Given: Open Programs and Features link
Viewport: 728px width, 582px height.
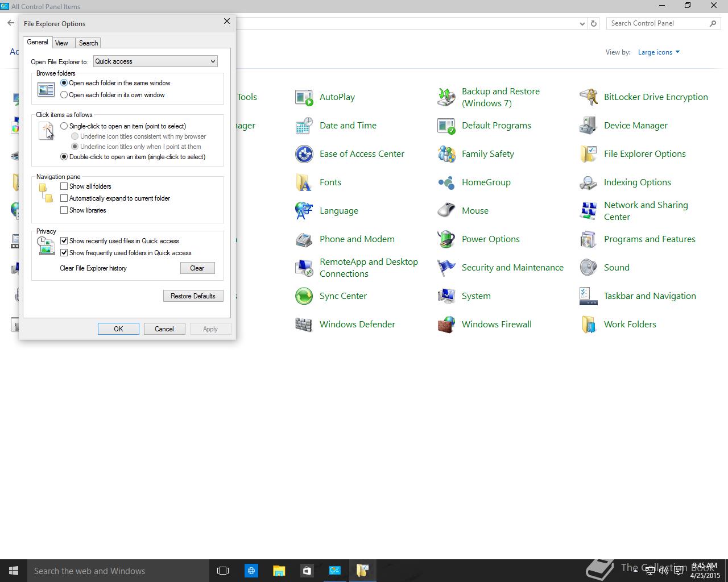Looking at the screenshot, I should pos(650,239).
